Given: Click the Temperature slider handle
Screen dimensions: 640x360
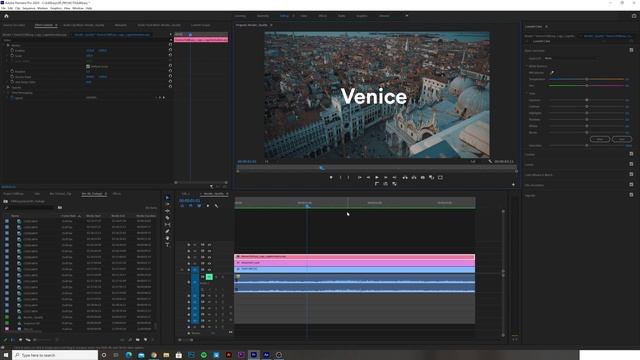Looking at the screenshot, I should [x=587, y=79].
